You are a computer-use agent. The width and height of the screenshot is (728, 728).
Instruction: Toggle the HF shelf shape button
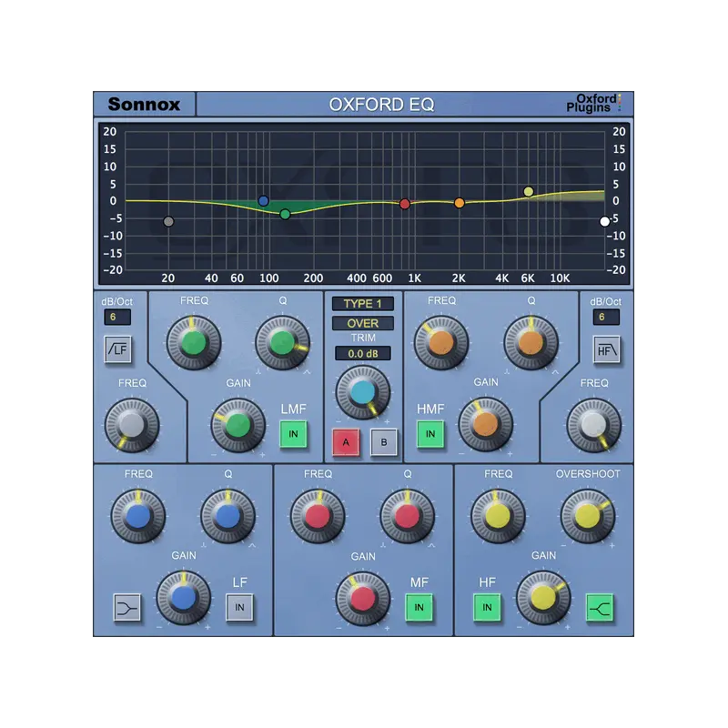click(x=600, y=607)
